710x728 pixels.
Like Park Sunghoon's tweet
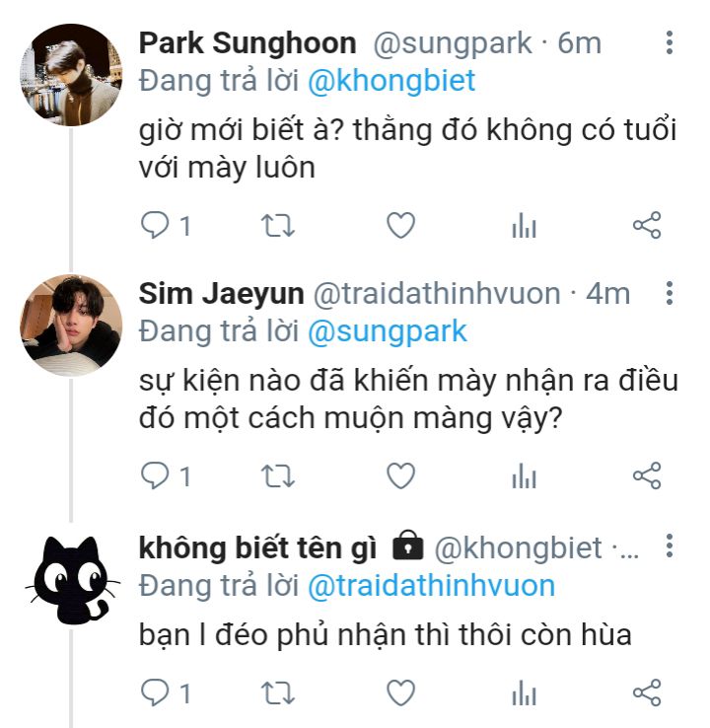pyautogui.click(x=399, y=227)
